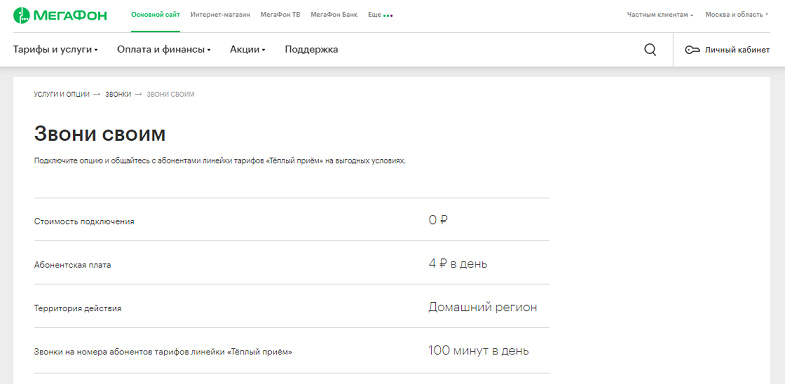Expand the Акции menu
Screen dimensions: 785x384
coord(247,50)
